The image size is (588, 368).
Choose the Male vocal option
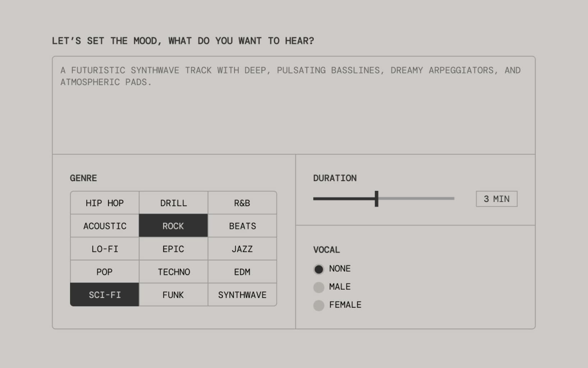(x=319, y=287)
